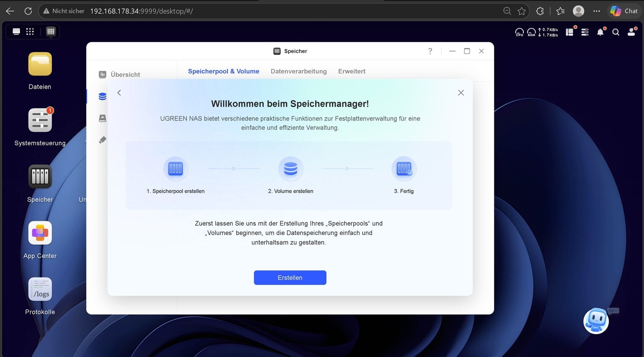Close the Speichermanager welcome dialog
Viewport: 644px width, 357px height.
point(461,93)
